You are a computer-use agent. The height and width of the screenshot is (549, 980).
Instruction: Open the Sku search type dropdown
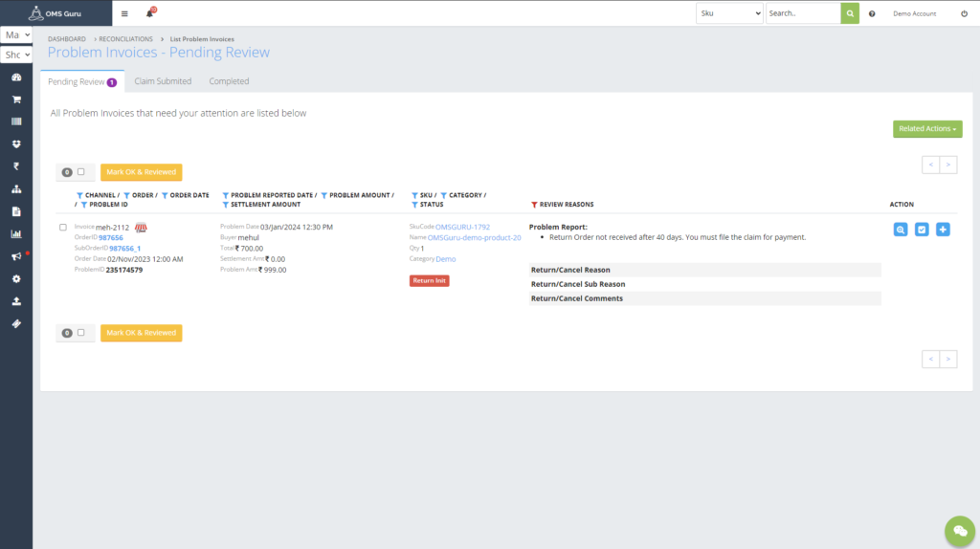coord(730,13)
